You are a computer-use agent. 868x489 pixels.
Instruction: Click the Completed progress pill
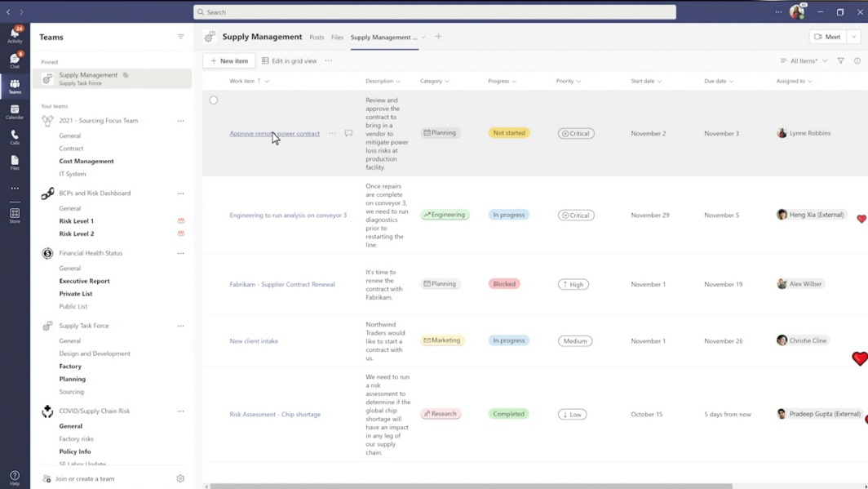(x=509, y=414)
